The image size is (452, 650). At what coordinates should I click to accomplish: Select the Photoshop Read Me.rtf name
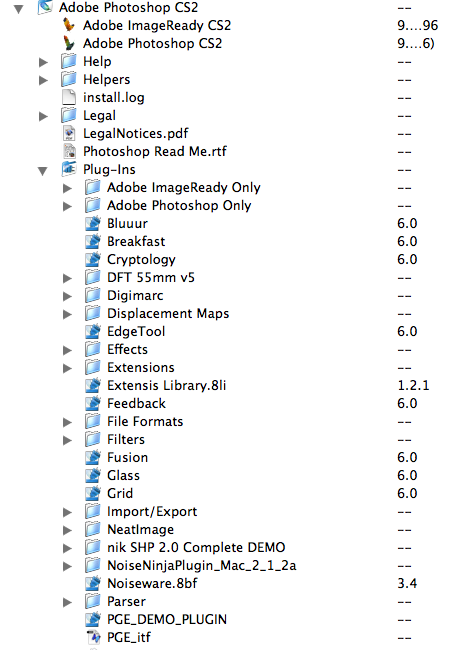[155, 152]
